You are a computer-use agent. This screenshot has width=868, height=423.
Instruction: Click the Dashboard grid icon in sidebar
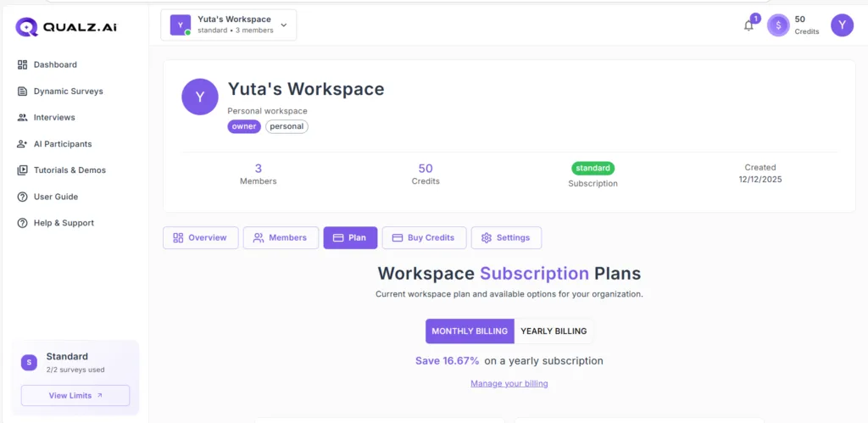[23, 64]
